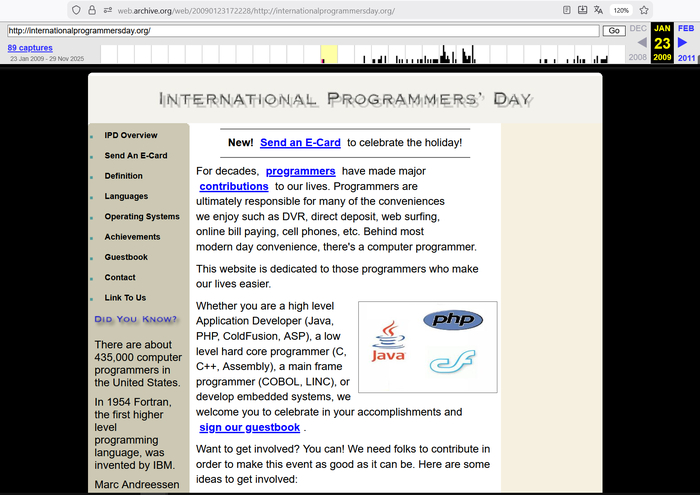The height and width of the screenshot is (495, 700).
Task: Toggle reader view in address bar
Action: (567, 10)
